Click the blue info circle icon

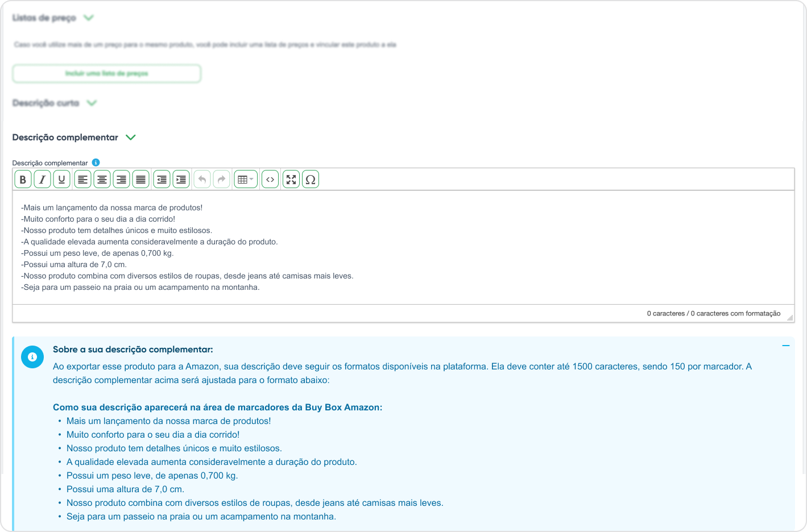[x=32, y=357]
